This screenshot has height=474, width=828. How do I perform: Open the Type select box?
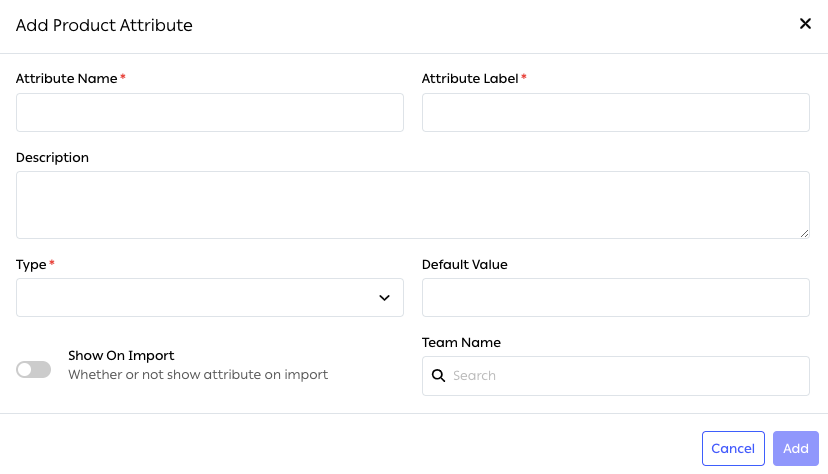200,298
